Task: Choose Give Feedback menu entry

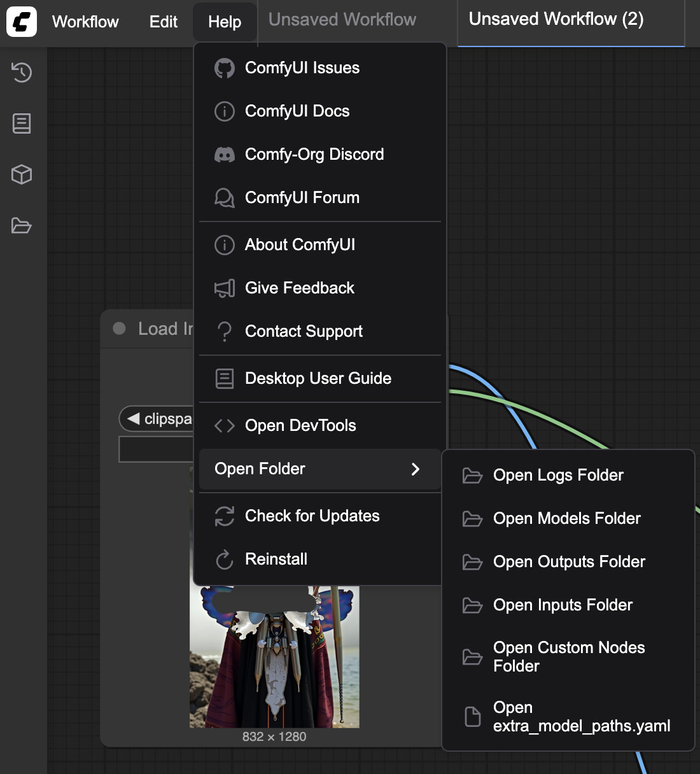Action: point(320,288)
